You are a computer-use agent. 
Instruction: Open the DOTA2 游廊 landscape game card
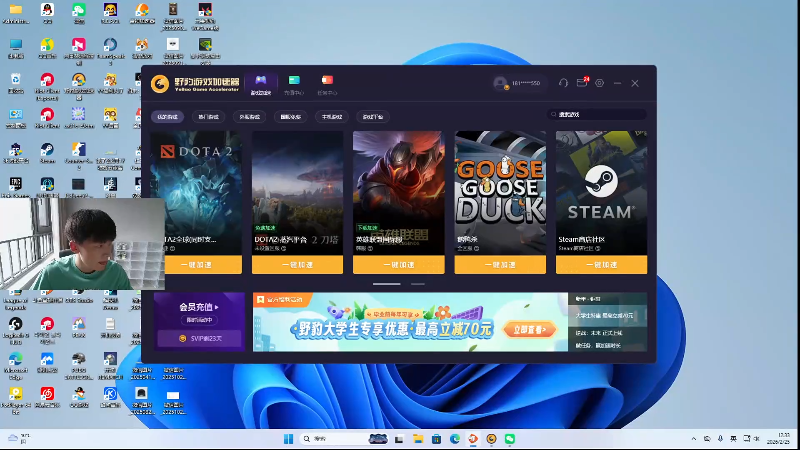tap(297, 193)
